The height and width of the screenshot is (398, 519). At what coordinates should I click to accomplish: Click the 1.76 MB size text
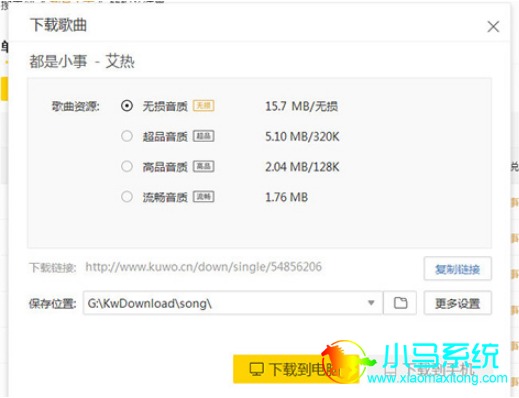287,197
